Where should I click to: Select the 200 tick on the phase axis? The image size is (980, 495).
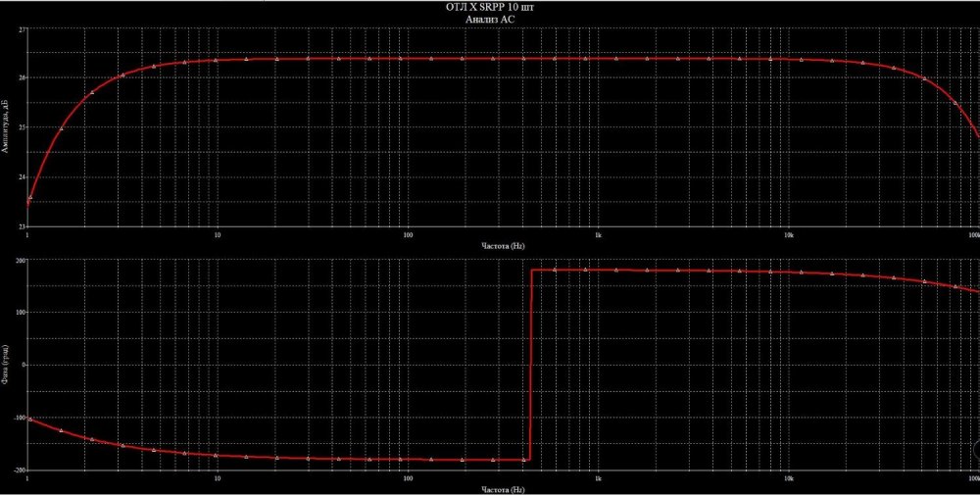coord(20,260)
